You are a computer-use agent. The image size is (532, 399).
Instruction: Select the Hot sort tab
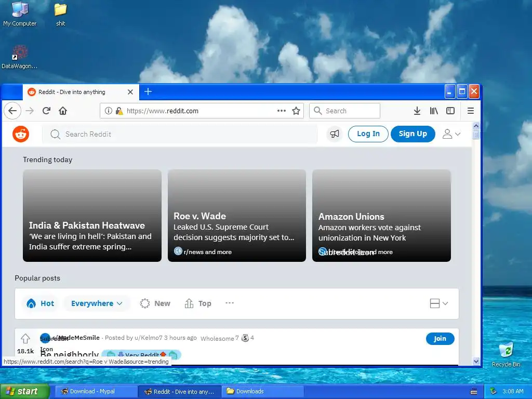[x=41, y=303]
